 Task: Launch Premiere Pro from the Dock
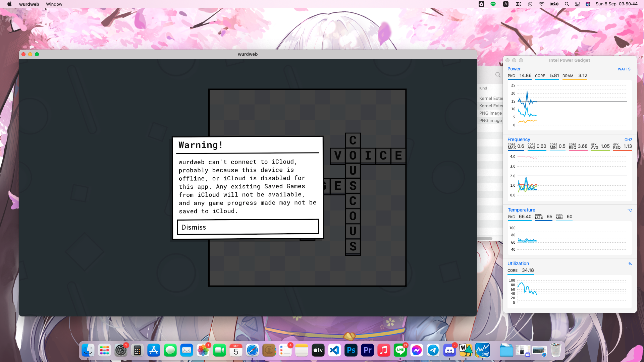coord(367,350)
